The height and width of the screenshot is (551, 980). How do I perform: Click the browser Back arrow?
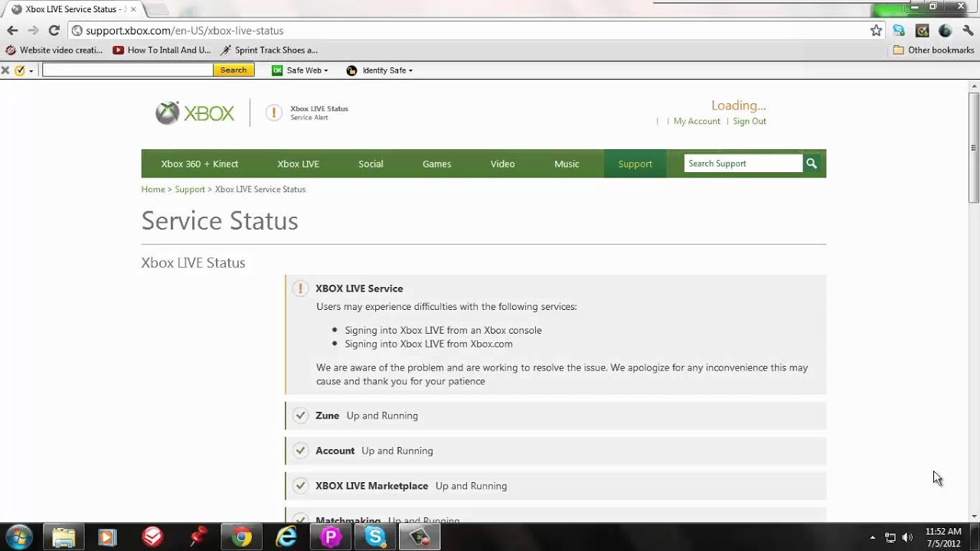(x=12, y=31)
